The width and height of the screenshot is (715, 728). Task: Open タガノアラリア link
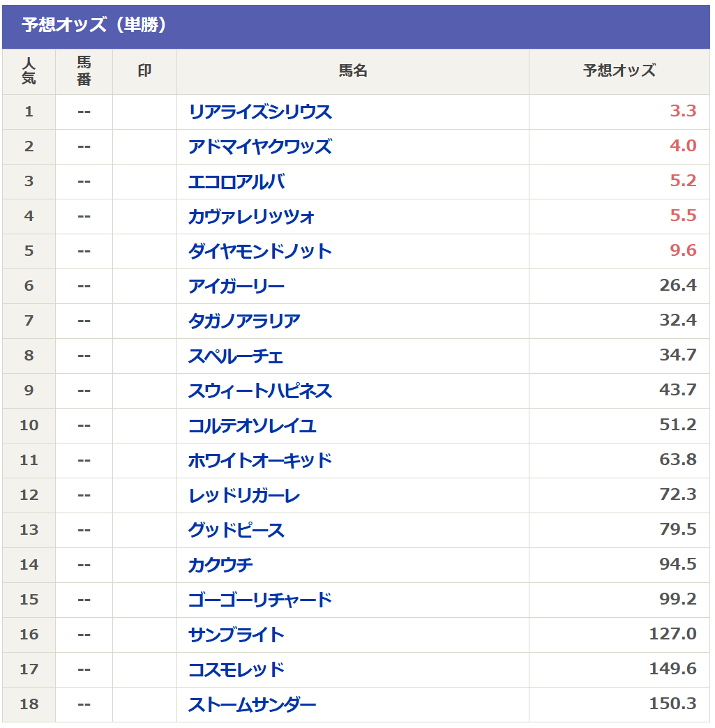click(244, 321)
